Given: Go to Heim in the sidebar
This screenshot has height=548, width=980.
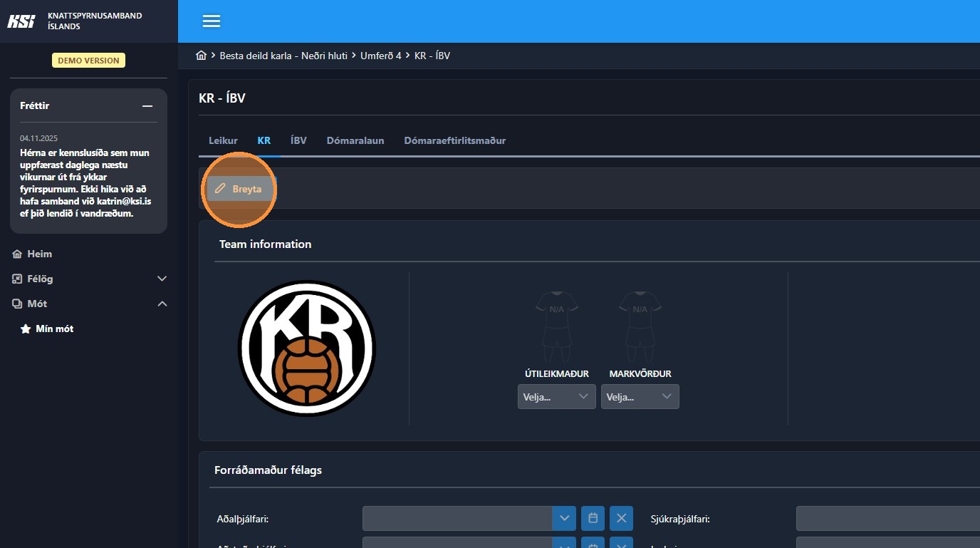Looking at the screenshot, I should click(x=33, y=254).
